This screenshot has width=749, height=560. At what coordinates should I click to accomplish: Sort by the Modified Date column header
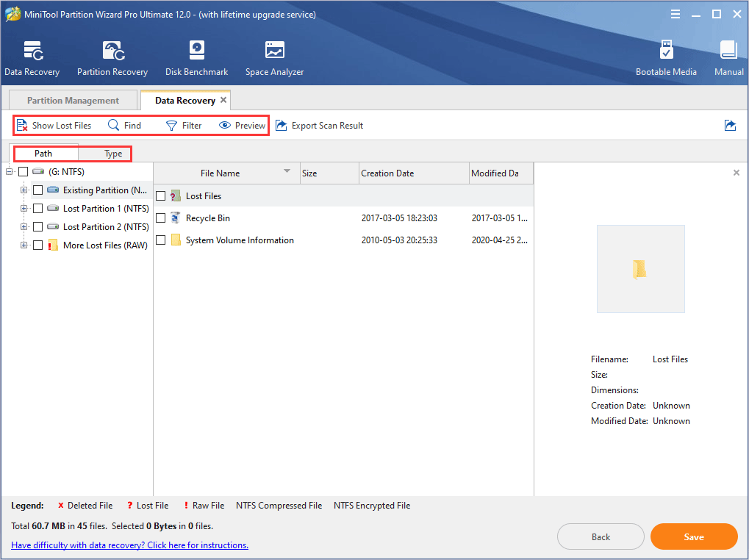click(x=501, y=173)
